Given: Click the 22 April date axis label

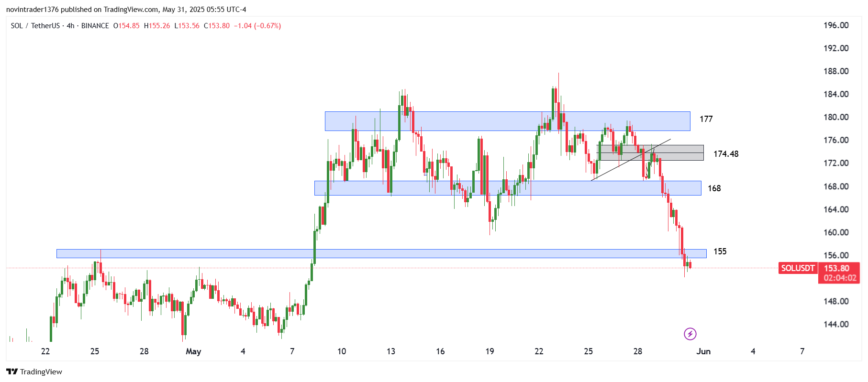Looking at the screenshot, I should tap(45, 351).
